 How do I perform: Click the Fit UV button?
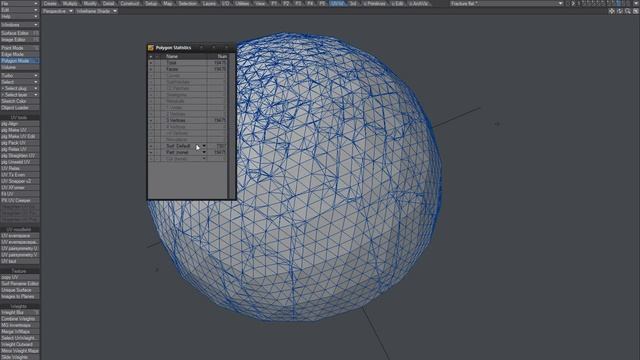click(20, 194)
